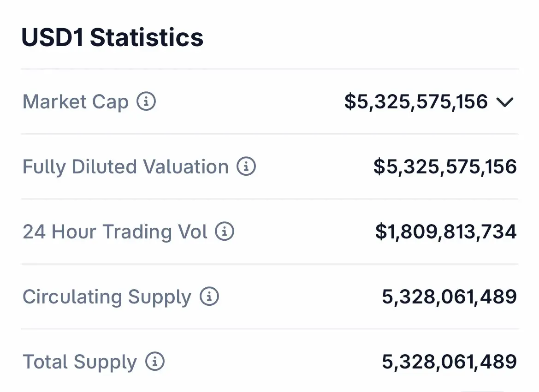Viewport: 539px width, 392px height.
Task: Click the 24 Hour Trading Vol label
Action: point(115,232)
